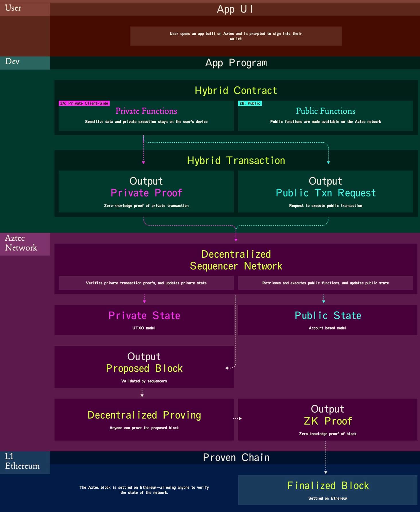Select the Decentralized Proving box
The height and width of the screenshot is (512, 420).
click(144, 419)
